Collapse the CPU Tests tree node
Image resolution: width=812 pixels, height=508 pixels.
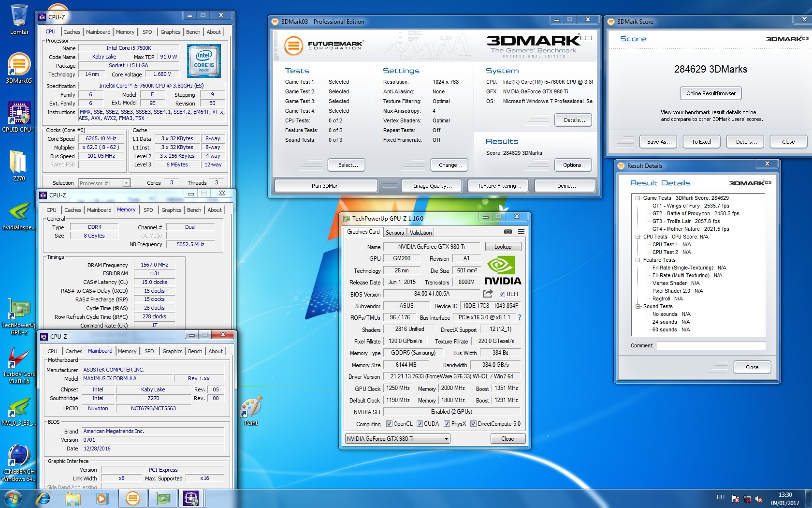[x=638, y=237]
